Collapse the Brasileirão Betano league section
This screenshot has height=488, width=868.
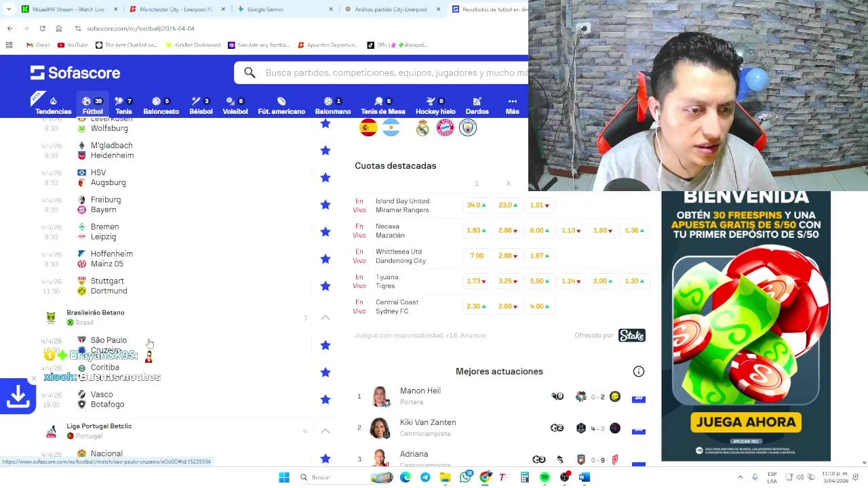pos(325,317)
